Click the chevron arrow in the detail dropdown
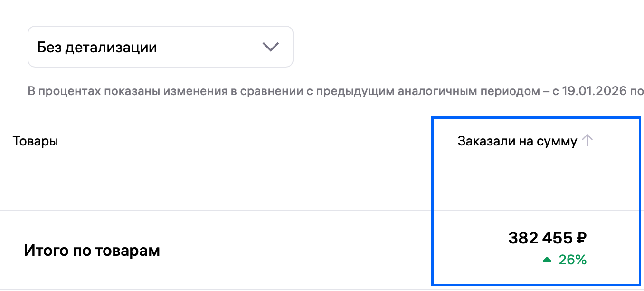 [x=271, y=47]
